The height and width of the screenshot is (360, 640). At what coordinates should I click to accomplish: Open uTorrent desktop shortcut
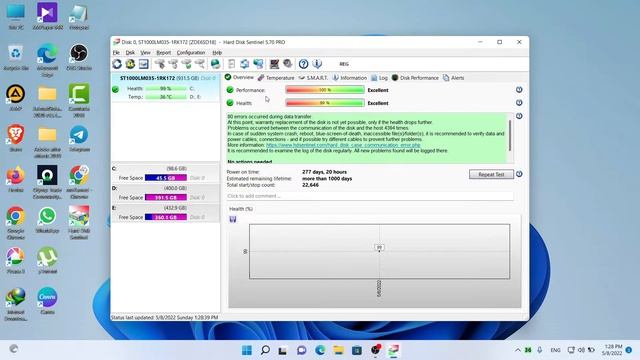47,260
